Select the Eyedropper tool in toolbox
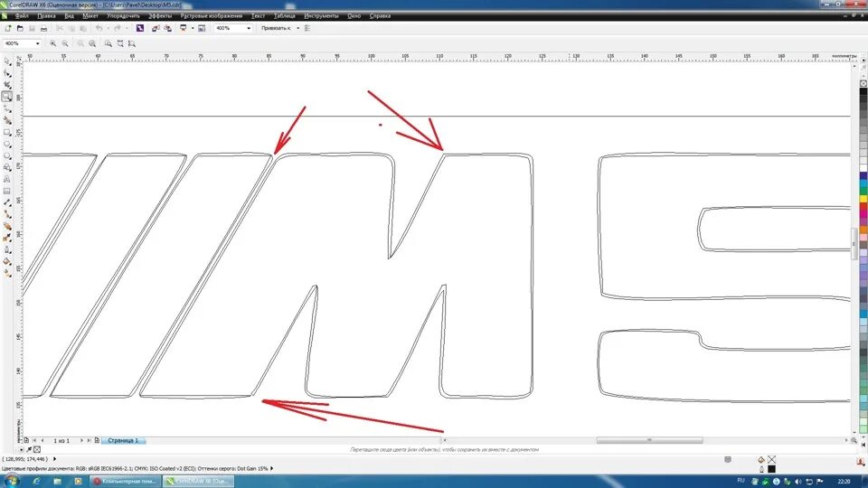 pyautogui.click(x=7, y=238)
